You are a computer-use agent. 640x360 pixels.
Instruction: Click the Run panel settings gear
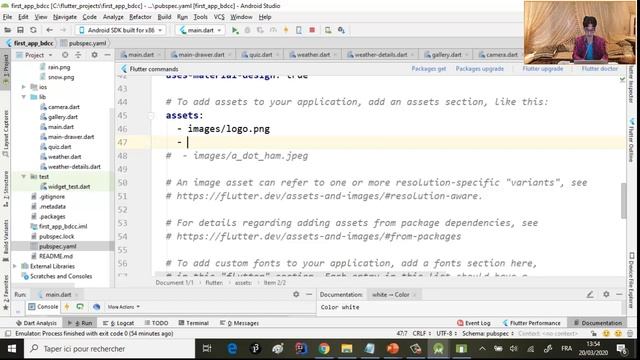(296, 294)
